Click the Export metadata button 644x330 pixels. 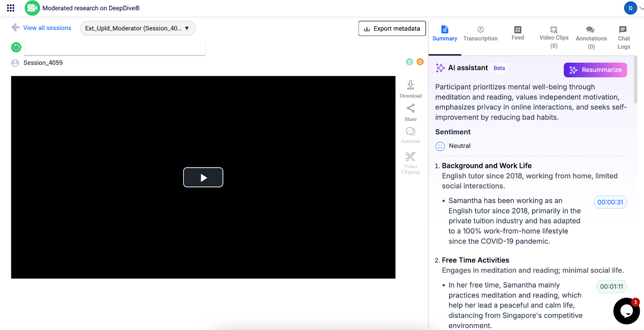392,29
